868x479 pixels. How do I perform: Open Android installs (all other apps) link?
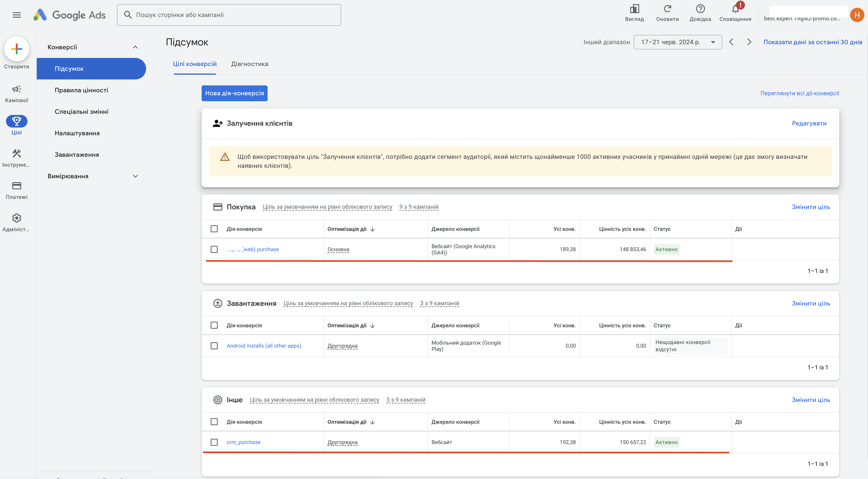pos(264,346)
